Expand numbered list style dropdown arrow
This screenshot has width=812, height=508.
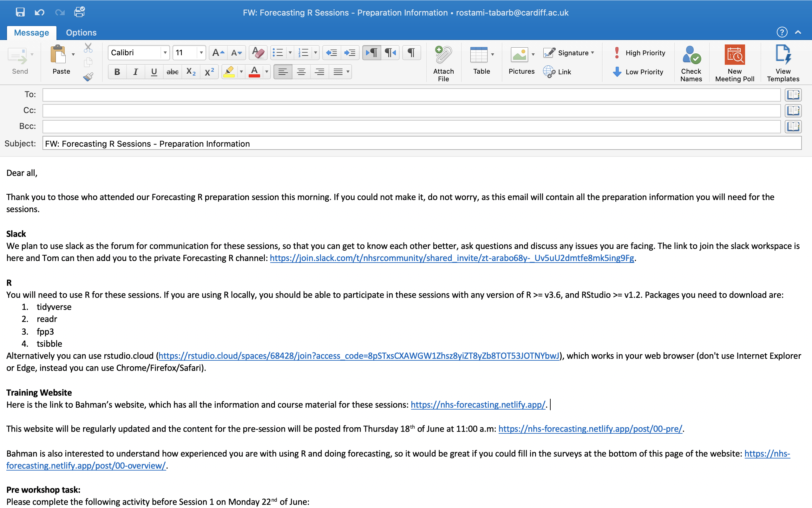coord(315,53)
